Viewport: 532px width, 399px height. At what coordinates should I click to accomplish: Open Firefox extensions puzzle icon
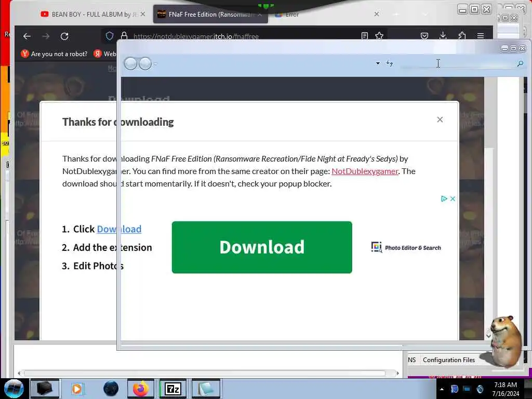[462, 36]
